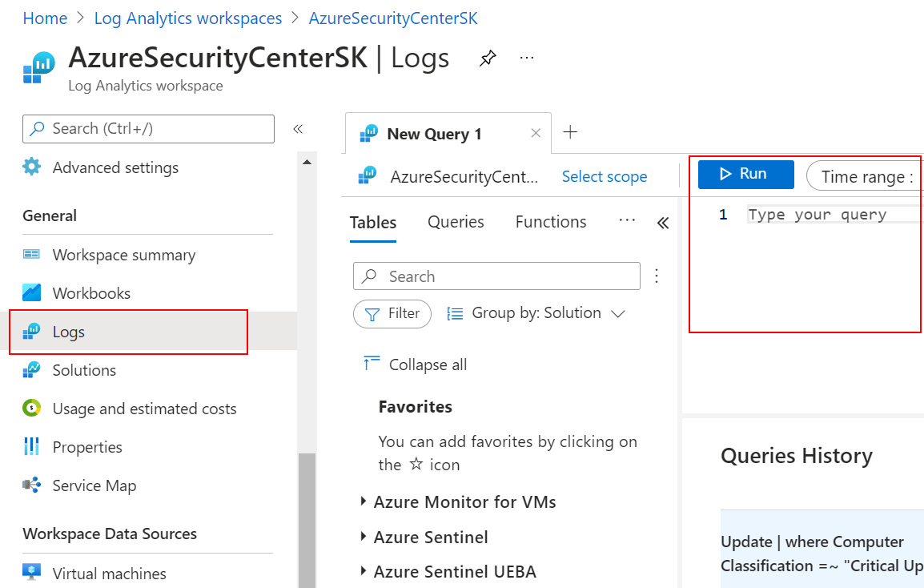The image size is (924, 588).
Task: Click the Favorites heading
Action: pyautogui.click(x=416, y=407)
